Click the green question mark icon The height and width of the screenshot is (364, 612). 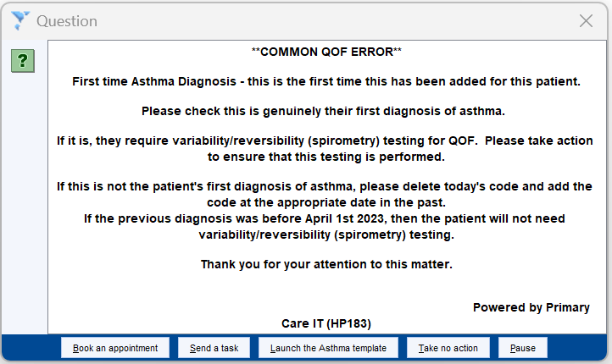(x=23, y=61)
